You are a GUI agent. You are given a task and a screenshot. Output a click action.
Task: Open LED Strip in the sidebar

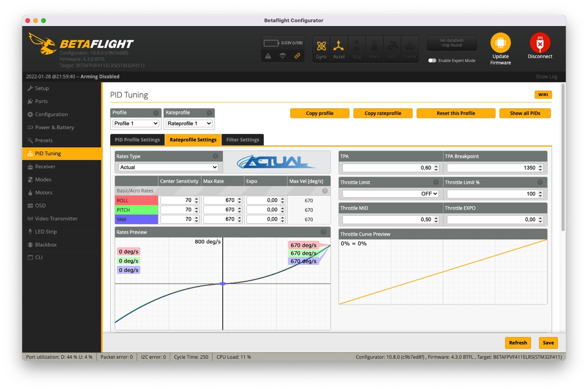62,232
